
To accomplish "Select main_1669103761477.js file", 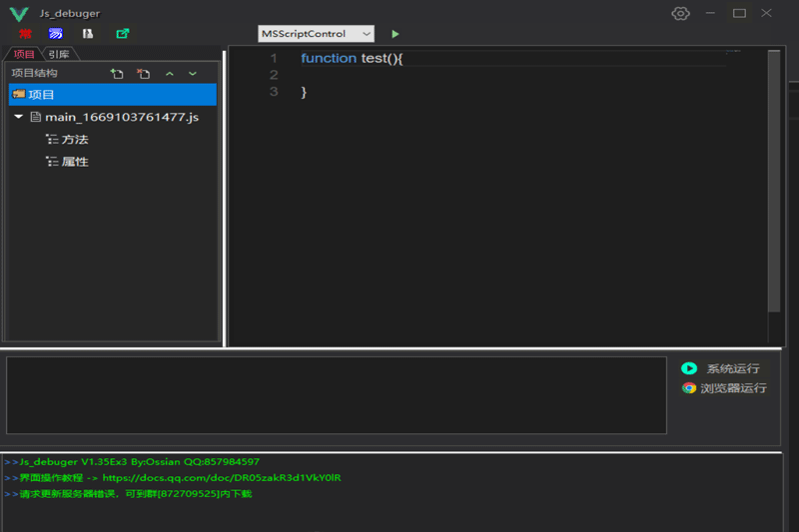I will coord(122,117).
